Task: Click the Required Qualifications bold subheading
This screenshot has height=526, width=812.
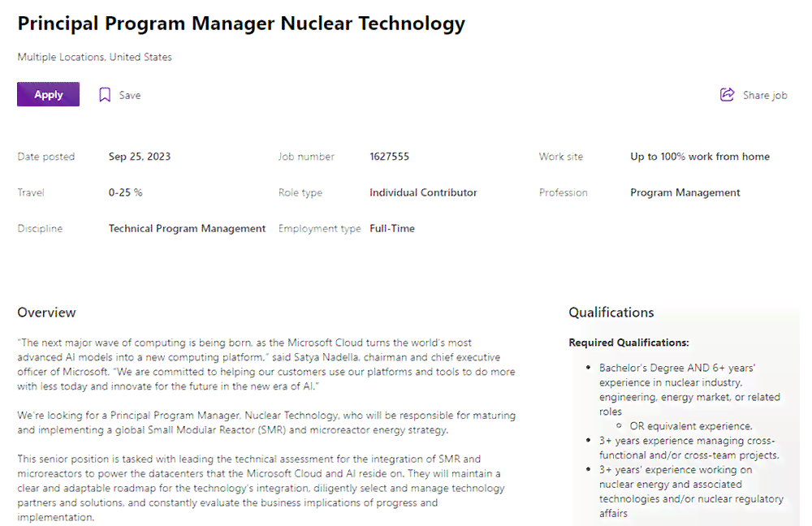Action: click(x=628, y=343)
